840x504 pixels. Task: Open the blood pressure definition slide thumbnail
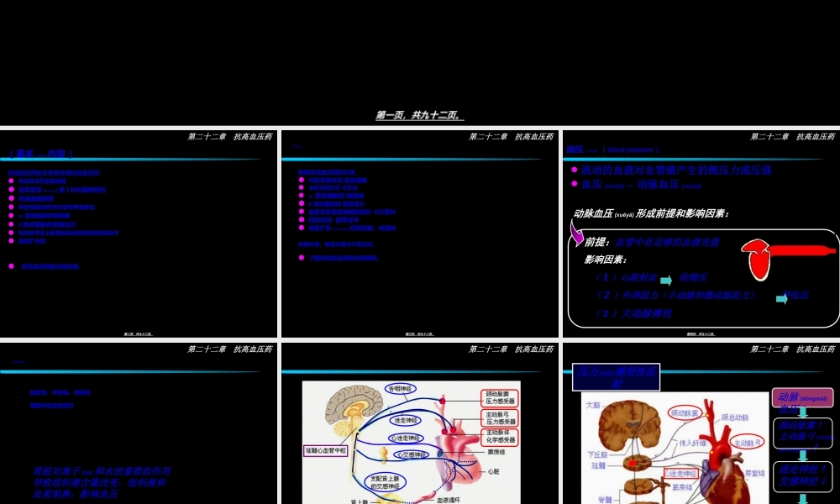point(701,234)
